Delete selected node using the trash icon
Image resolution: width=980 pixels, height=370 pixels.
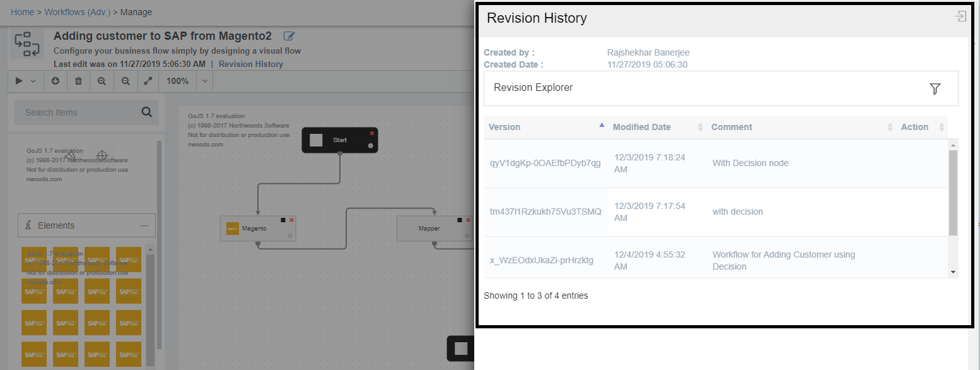[x=78, y=81]
